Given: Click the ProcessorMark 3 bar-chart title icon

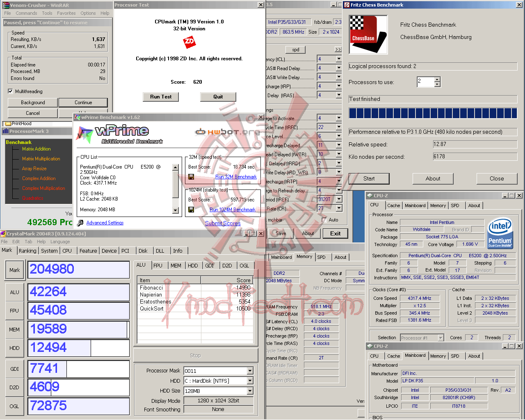Looking at the screenshot, I should click(x=5, y=131).
